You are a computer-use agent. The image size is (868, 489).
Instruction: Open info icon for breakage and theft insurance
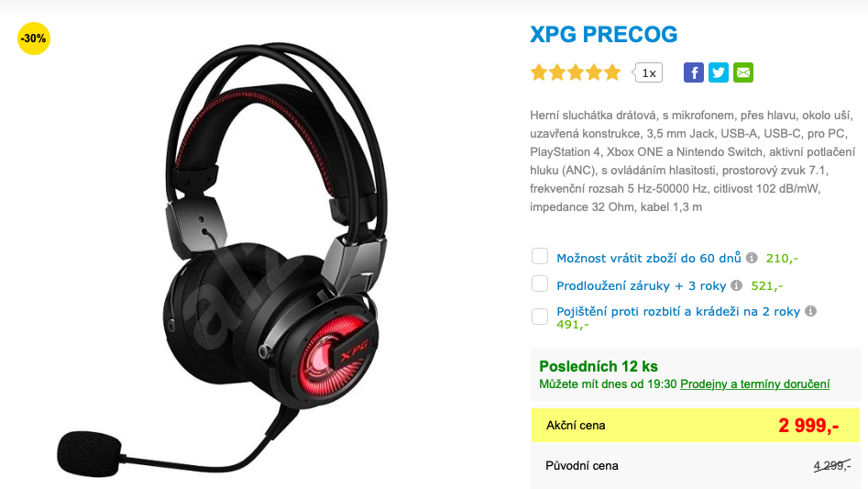[x=810, y=311]
